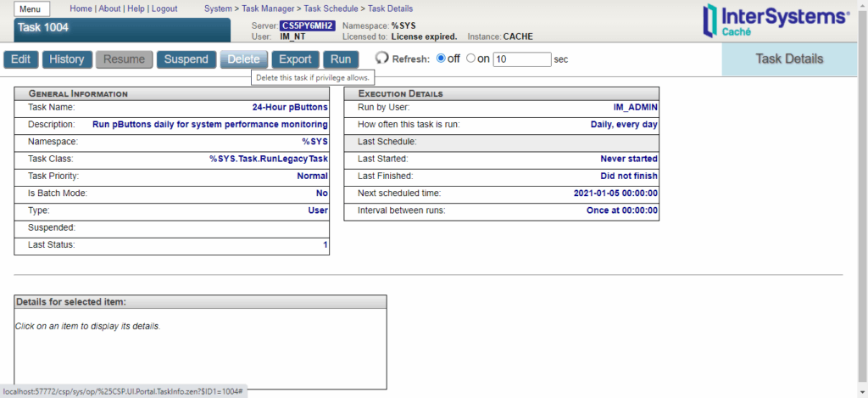Turn on auto-refresh radio button
The image size is (868, 398).
point(471,59)
